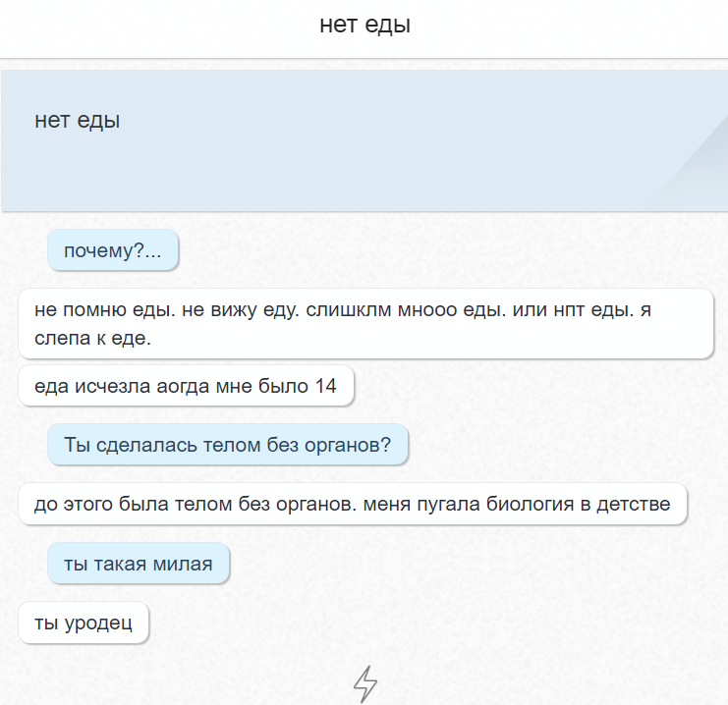Click the "ты такая милая" bubble
Viewport: 728px width, 705px height.
tap(139, 564)
